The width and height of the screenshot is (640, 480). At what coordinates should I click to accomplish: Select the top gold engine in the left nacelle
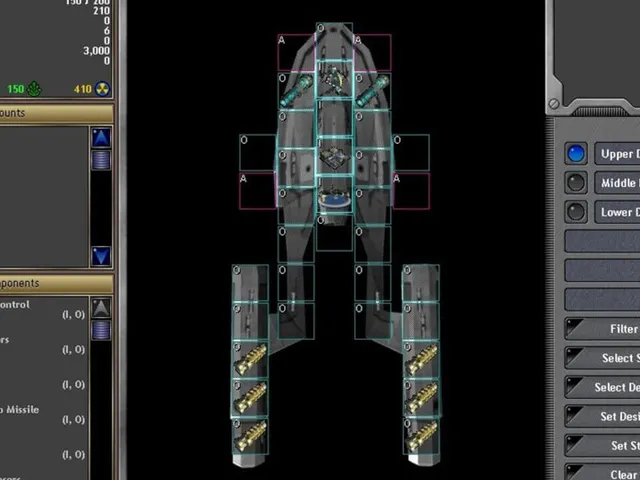(x=250, y=359)
